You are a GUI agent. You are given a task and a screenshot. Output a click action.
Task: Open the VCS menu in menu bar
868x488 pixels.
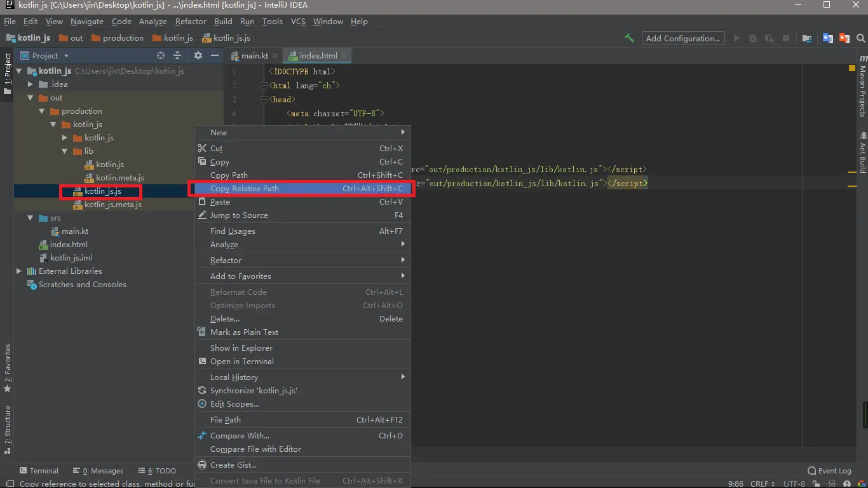coord(298,21)
